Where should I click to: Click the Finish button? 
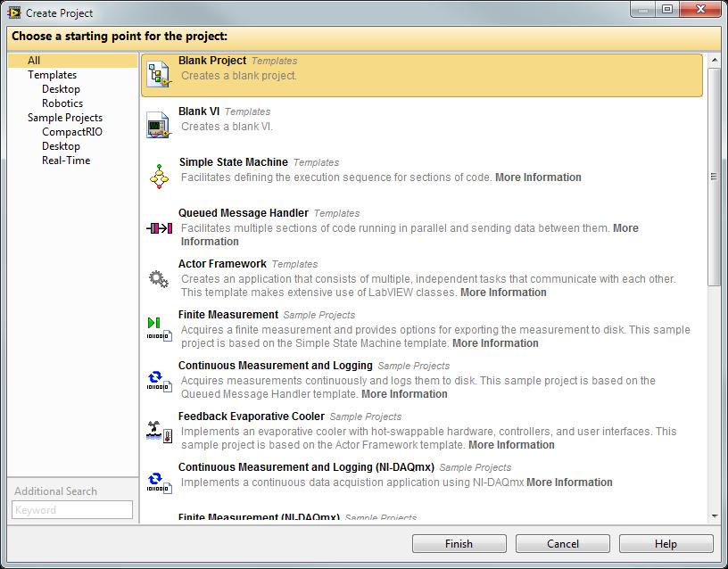[x=459, y=543]
